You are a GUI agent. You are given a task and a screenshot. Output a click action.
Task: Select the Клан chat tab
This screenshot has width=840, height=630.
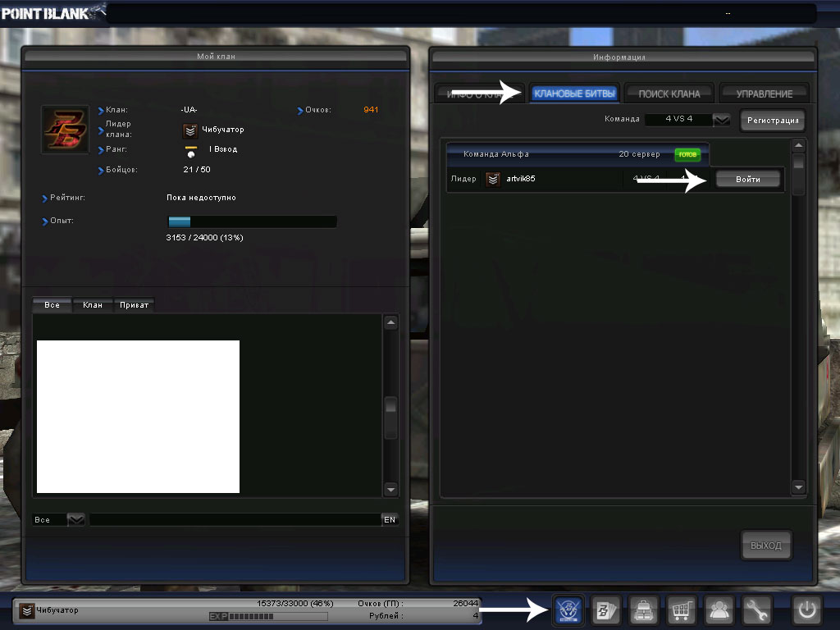click(x=93, y=305)
